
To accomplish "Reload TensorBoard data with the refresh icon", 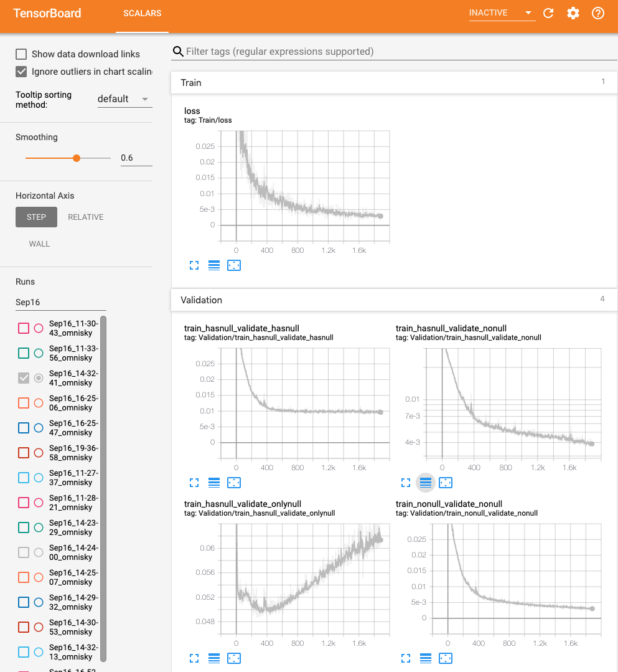I will click(548, 13).
